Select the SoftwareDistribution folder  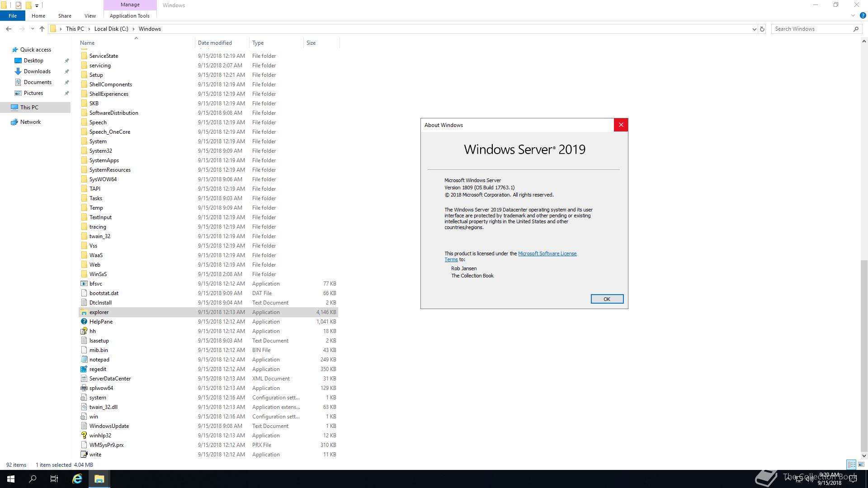pyautogui.click(x=208, y=113)
